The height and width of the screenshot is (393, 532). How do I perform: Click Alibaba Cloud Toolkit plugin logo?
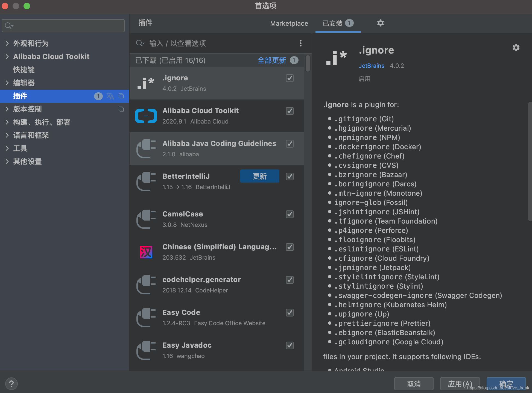[x=146, y=116]
